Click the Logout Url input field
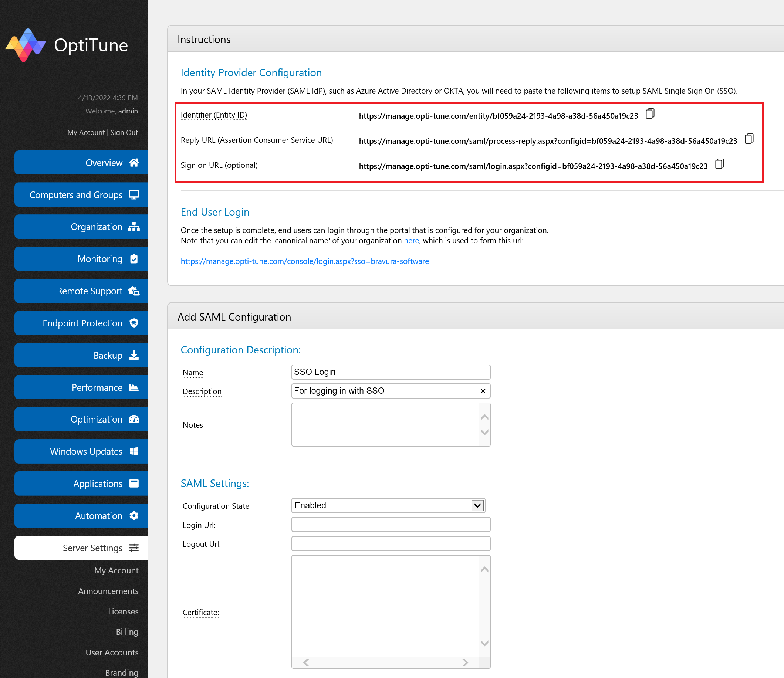 pos(391,544)
